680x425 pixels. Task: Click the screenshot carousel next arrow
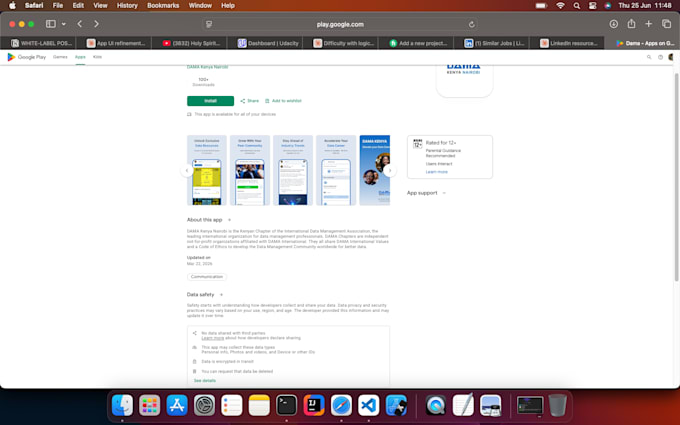tap(390, 170)
